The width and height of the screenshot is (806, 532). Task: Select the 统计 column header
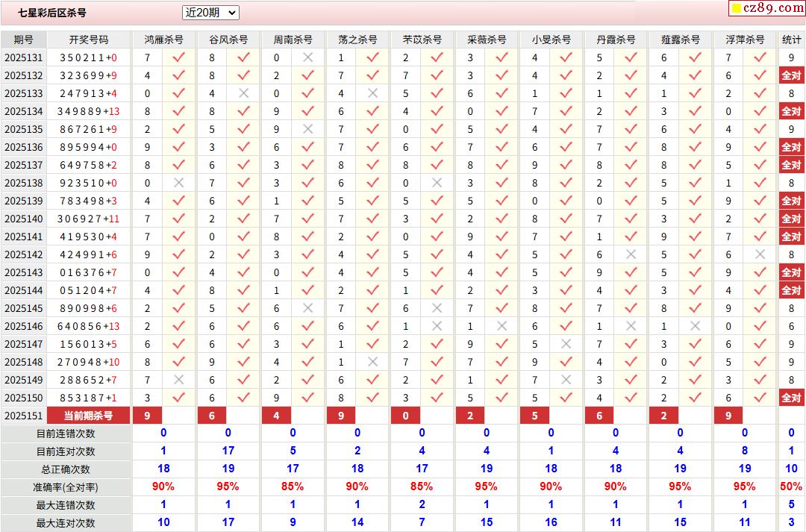[791, 40]
